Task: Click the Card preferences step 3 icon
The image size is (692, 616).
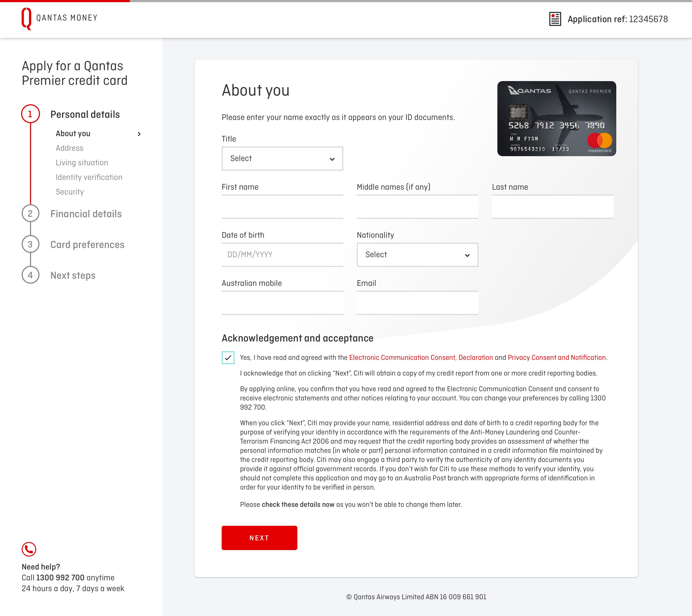Action: pos(30,245)
